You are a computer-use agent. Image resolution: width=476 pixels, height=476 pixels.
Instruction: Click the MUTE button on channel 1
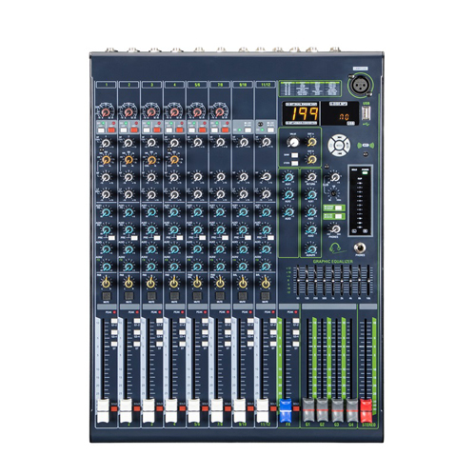(106, 296)
